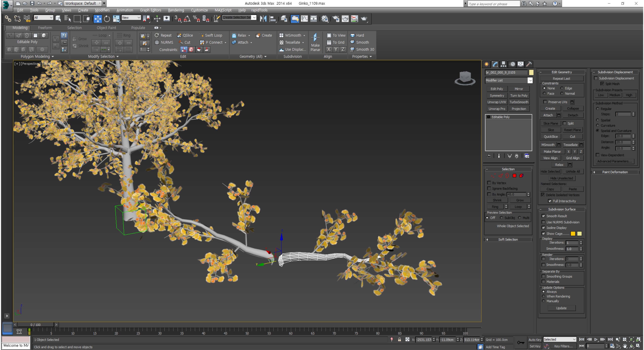Screen dimensions: 644x350
Task: Toggle Smooth Result checkbox
Action: (x=543, y=216)
